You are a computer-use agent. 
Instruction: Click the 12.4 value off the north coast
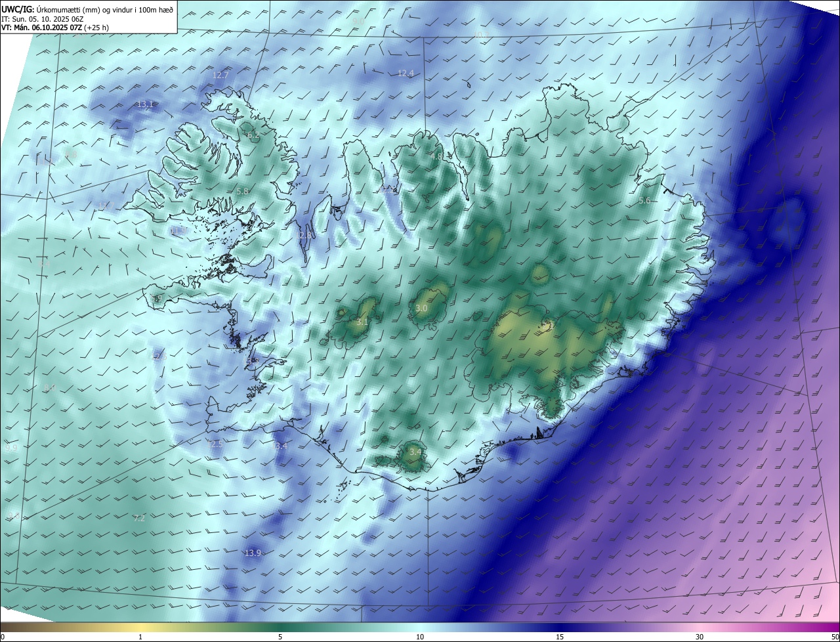[406, 74]
